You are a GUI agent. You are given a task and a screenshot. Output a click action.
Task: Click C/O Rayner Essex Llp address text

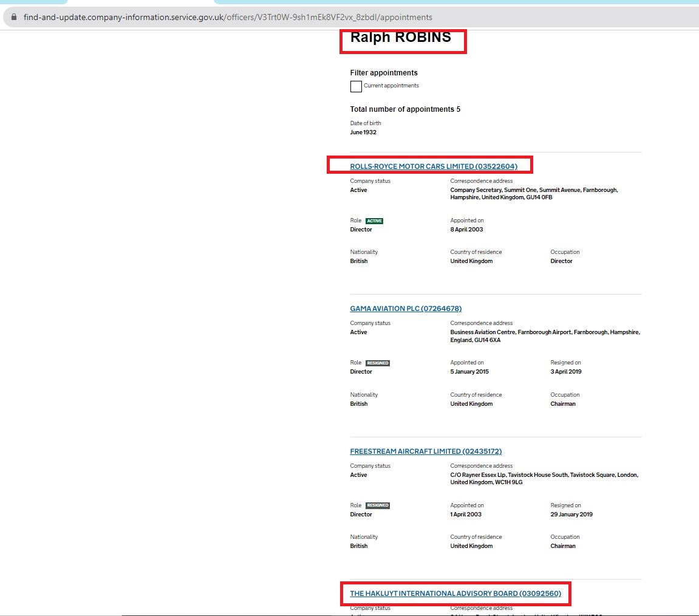[544, 479]
